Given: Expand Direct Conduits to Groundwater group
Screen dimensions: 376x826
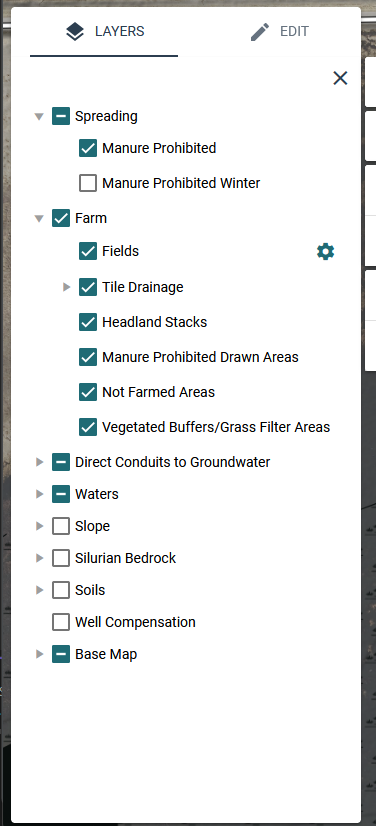Looking at the screenshot, I should (39, 462).
